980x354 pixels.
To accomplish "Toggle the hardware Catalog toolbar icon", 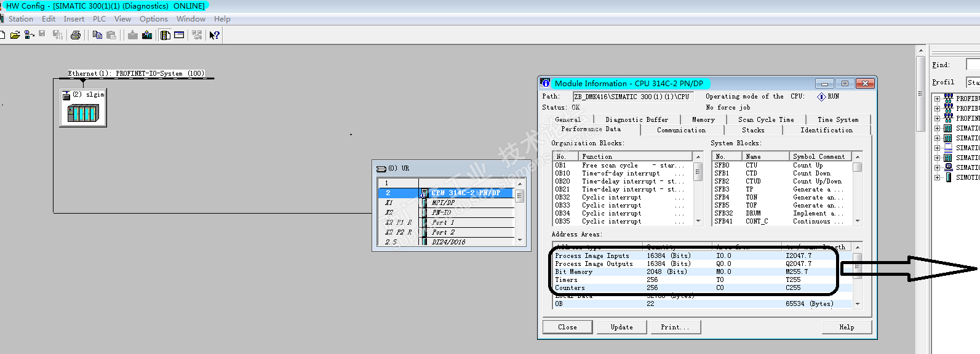I will coord(165,35).
